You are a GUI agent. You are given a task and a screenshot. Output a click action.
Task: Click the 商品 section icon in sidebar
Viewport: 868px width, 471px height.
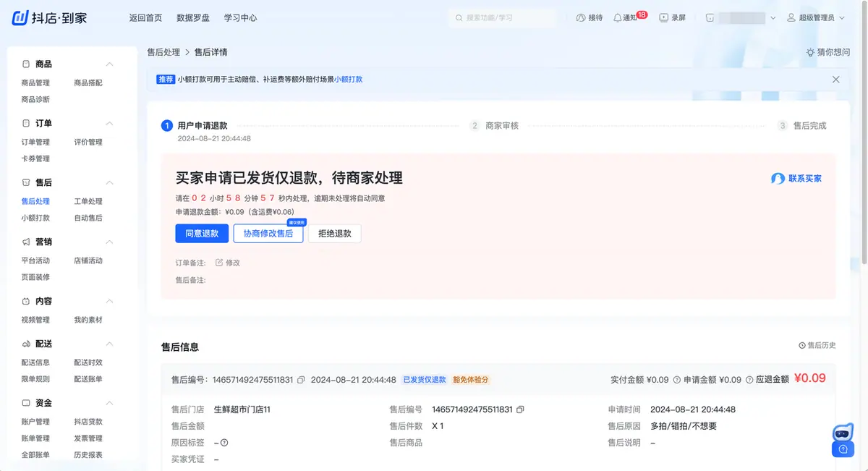point(26,64)
